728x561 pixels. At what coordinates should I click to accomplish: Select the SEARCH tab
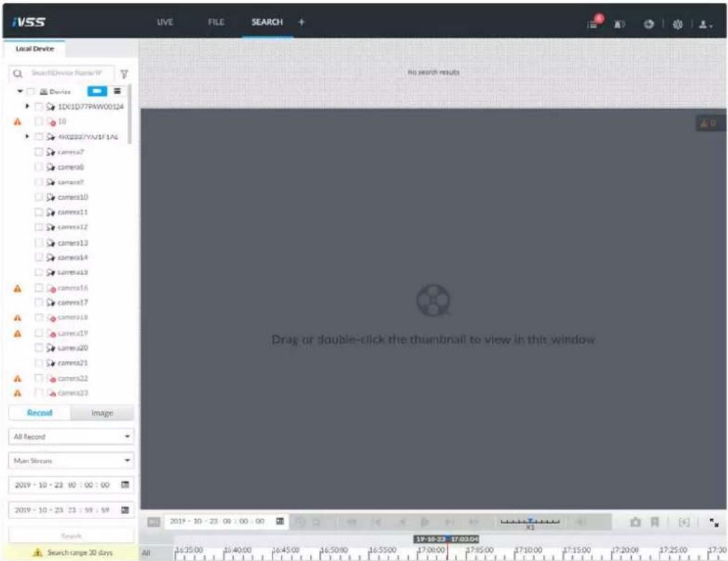click(267, 22)
